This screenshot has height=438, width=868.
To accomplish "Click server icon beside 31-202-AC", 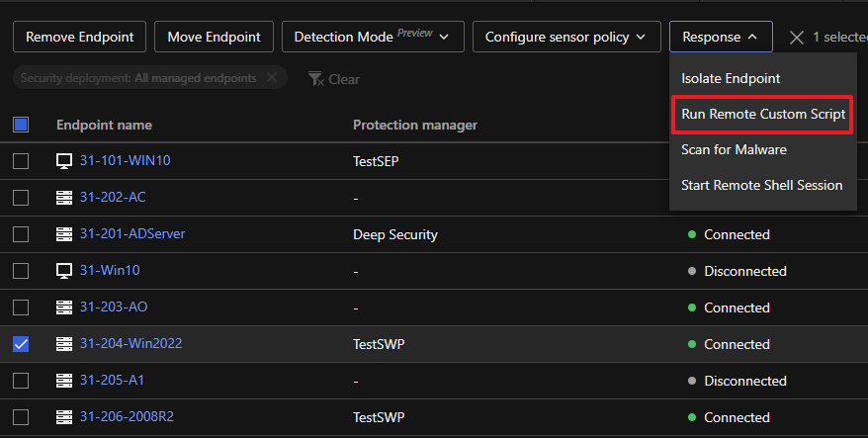I will pyautogui.click(x=64, y=198).
